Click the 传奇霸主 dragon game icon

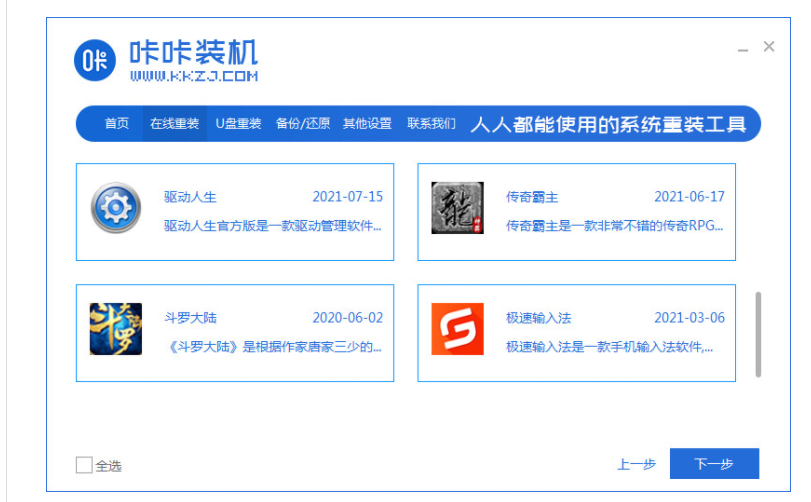coord(457,208)
